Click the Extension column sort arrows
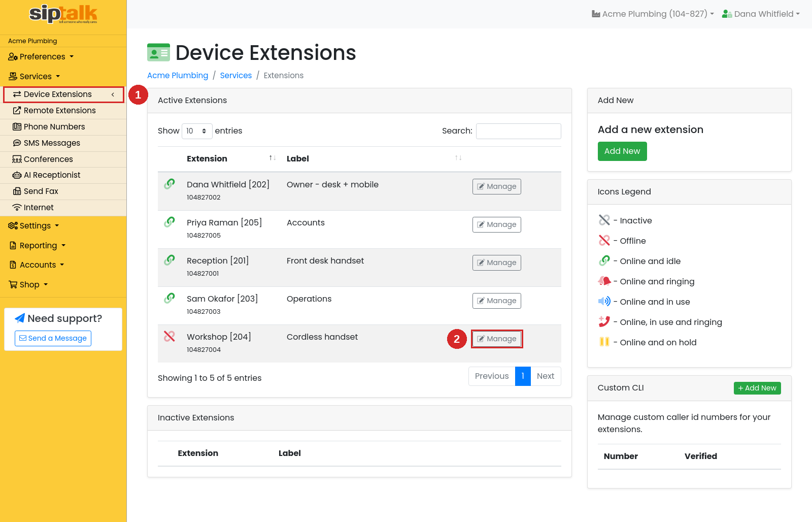The width and height of the screenshot is (812, 522). 273,158
